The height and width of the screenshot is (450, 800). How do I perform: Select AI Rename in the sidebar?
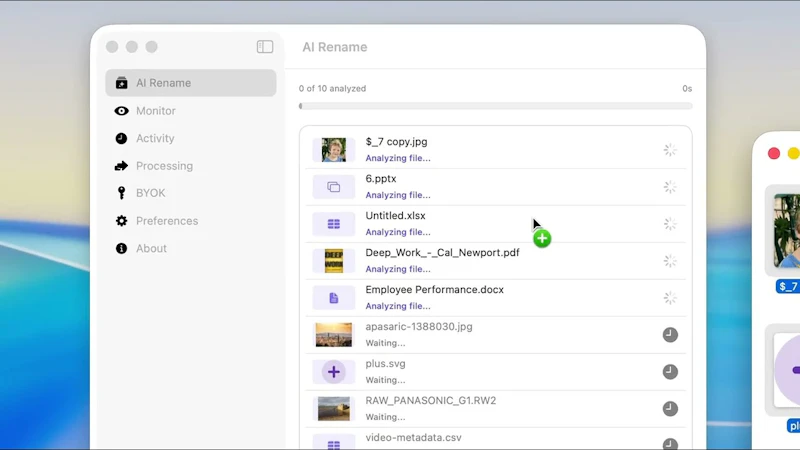(191, 83)
